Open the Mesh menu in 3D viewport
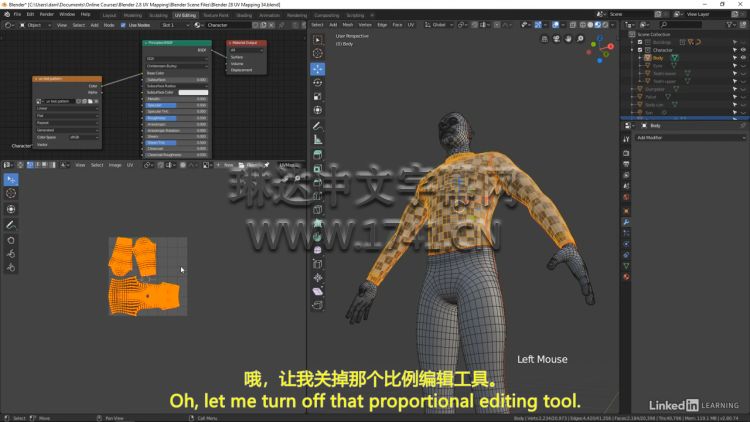 (x=348, y=25)
